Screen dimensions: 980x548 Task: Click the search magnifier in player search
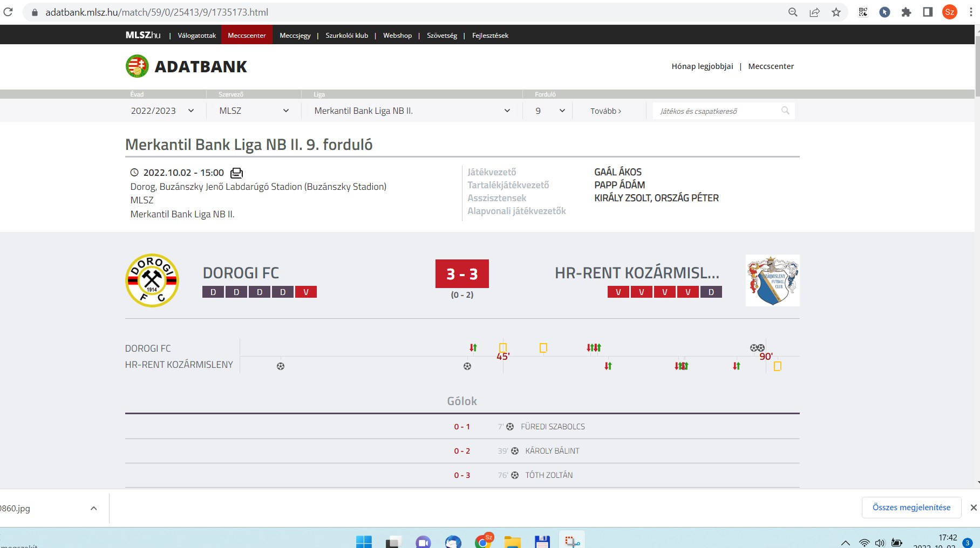[x=785, y=111]
